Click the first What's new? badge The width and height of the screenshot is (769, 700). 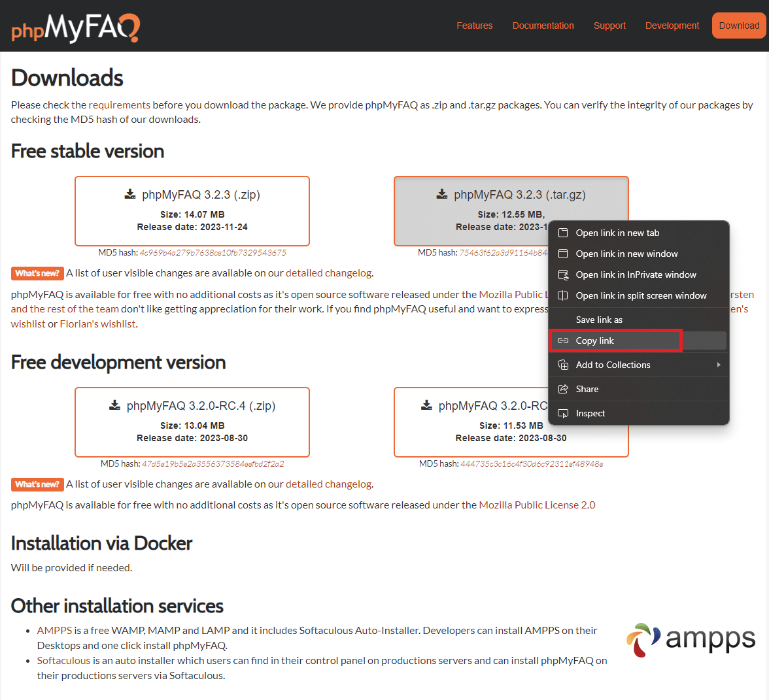(x=37, y=273)
